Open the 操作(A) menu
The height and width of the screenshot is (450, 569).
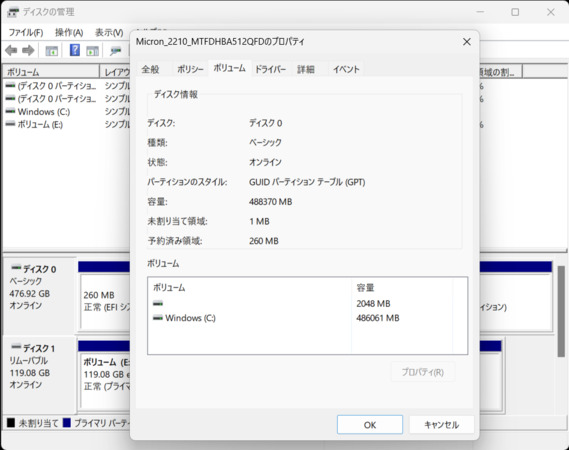click(x=69, y=33)
